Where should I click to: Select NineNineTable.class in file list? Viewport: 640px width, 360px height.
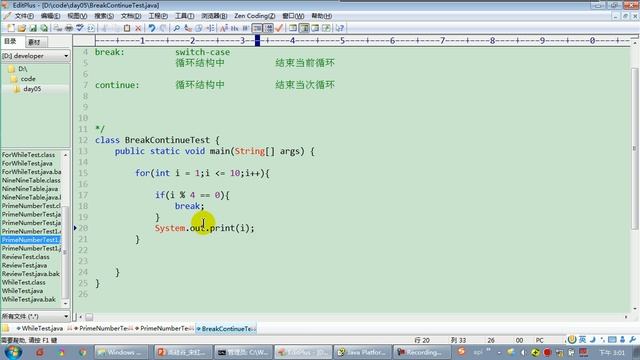(31, 180)
